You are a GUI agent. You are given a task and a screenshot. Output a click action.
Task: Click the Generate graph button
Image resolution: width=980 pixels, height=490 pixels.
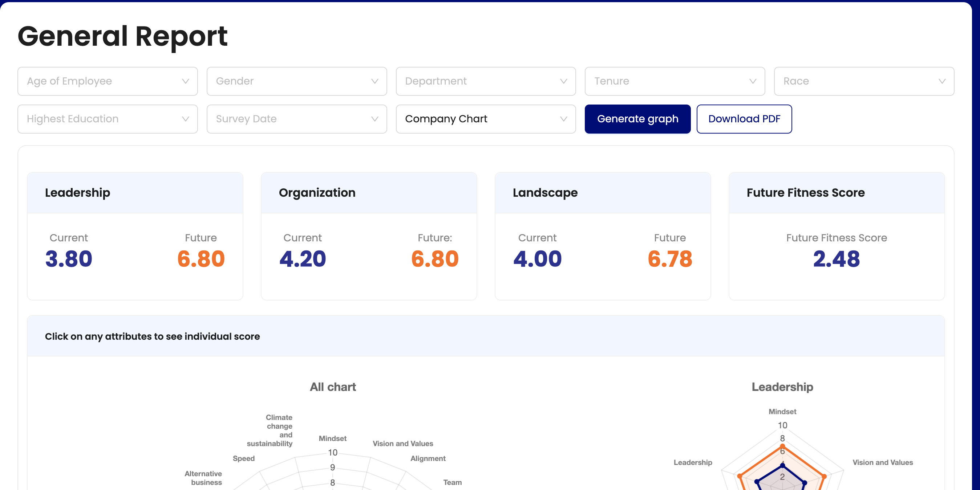(x=637, y=119)
